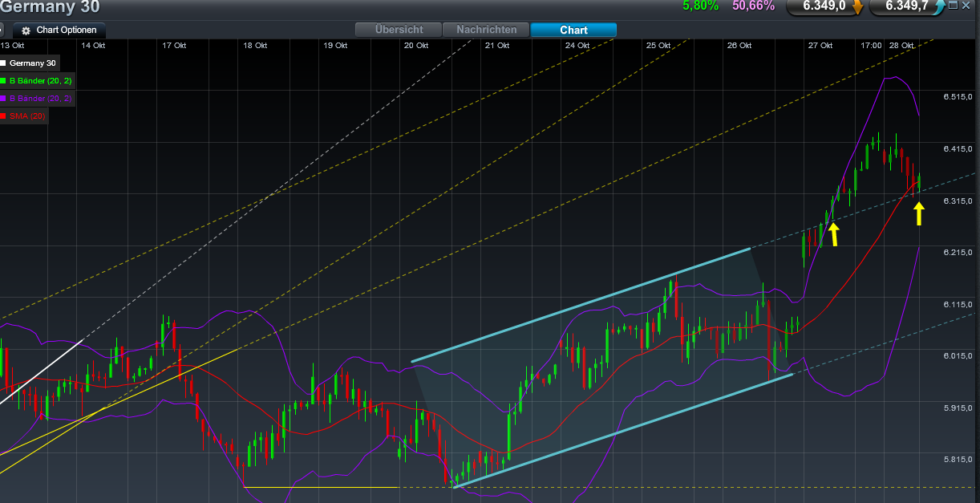980x503 pixels.
Task: Select the Chart tab
Action: (x=573, y=29)
